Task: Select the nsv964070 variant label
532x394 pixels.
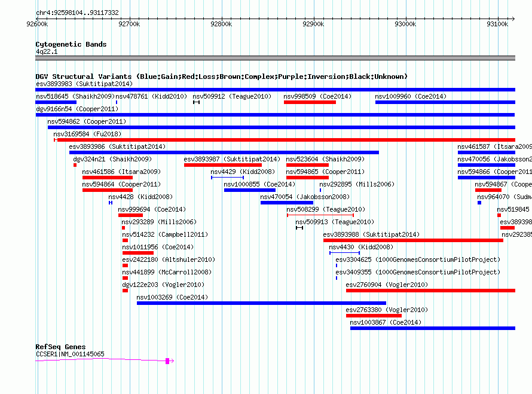Action: pyautogui.click(x=504, y=197)
